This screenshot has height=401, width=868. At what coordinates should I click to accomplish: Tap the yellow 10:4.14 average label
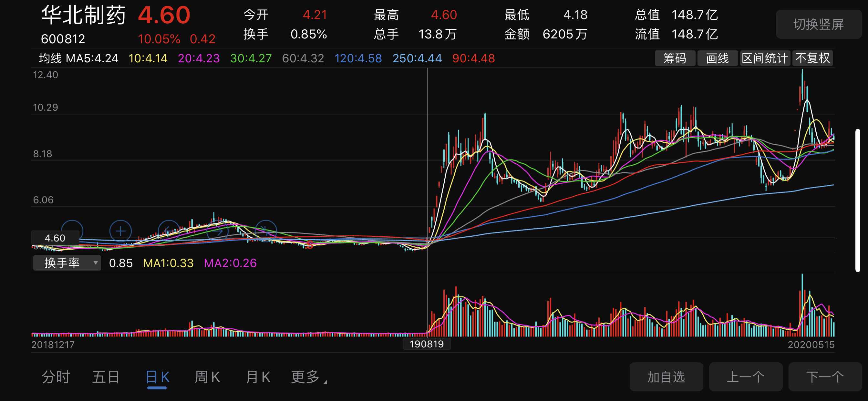(x=148, y=58)
